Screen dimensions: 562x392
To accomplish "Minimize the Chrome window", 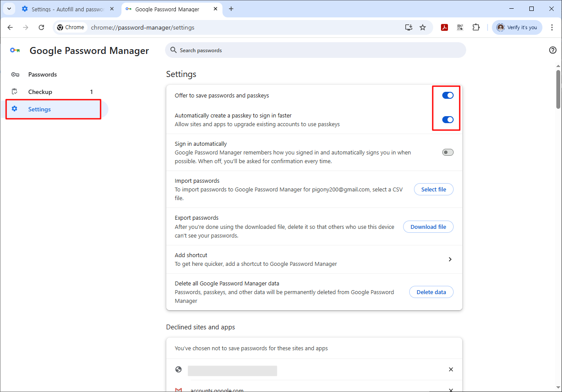I will pos(512,9).
